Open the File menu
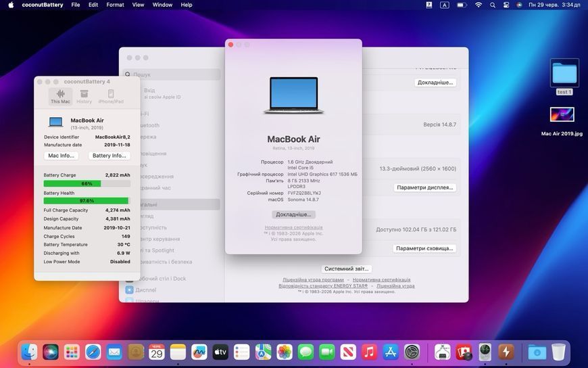The width and height of the screenshot is (588, 368). 76,5
